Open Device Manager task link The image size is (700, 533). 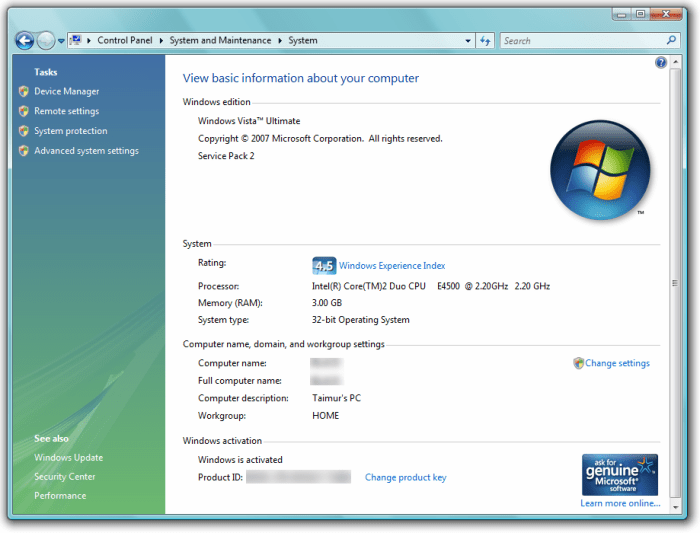(x=67, y=91)
